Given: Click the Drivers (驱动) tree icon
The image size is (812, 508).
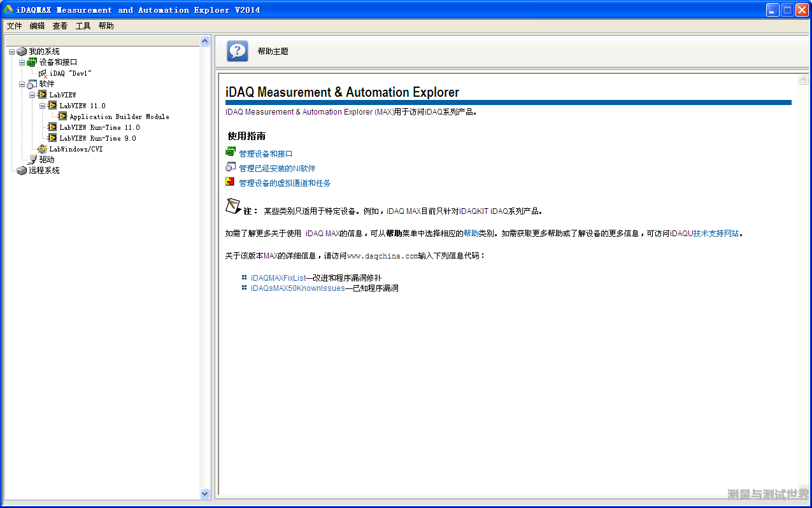Looking at the screenshot, I should pos(32,160).
